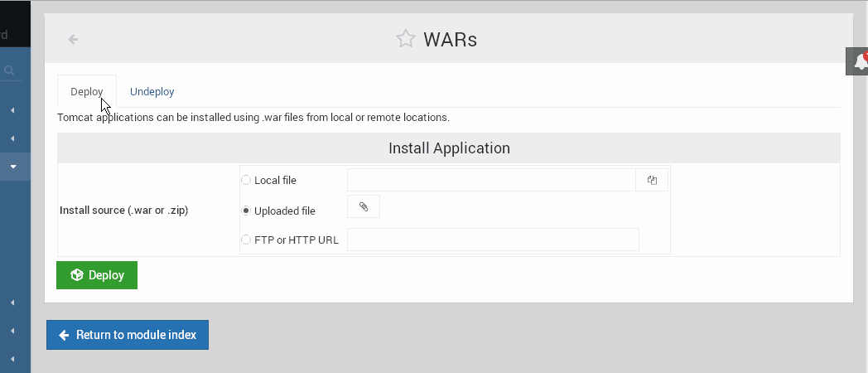Click the back arrow in the header
The height and width of the screenshot is (373, 868).
(73, 39)
